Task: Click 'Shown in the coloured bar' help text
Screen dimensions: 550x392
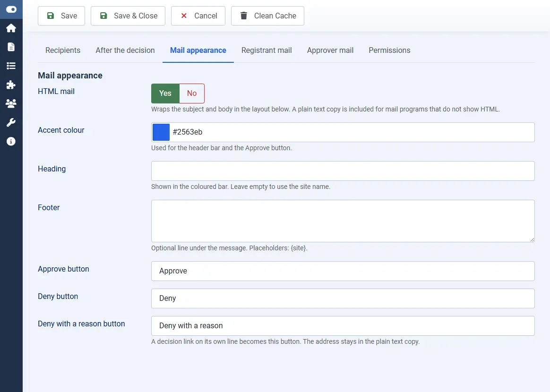Action: 241,187
